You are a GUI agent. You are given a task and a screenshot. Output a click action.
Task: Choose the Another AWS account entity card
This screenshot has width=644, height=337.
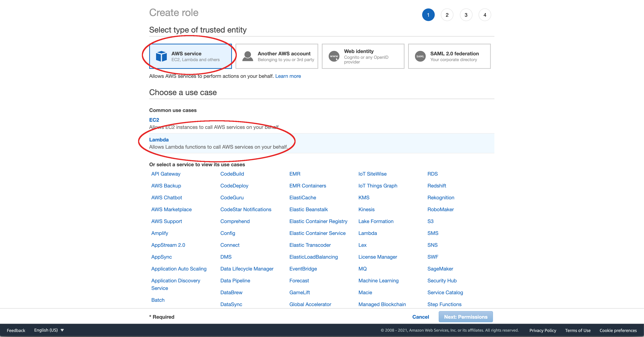click(x=277, y=56)
